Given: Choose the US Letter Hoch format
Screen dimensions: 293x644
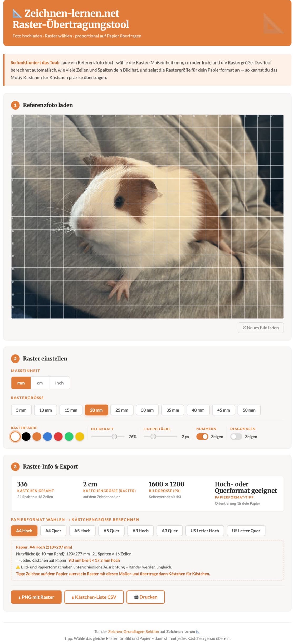Looking at the screenshot, I should [x=205, y=531].
